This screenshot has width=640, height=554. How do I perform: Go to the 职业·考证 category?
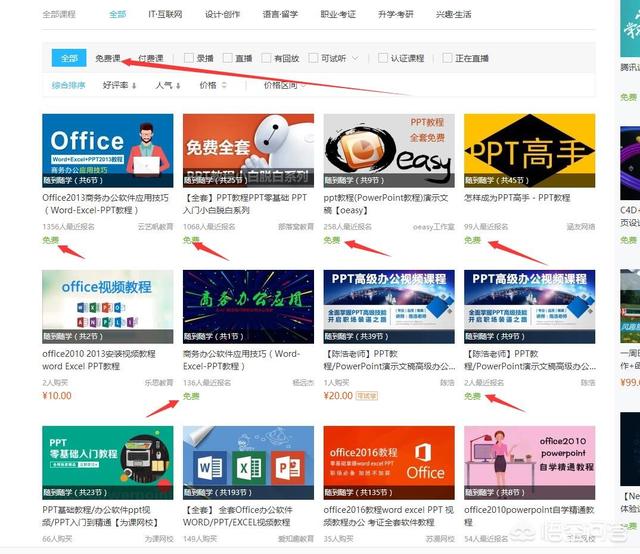(338, 14)
